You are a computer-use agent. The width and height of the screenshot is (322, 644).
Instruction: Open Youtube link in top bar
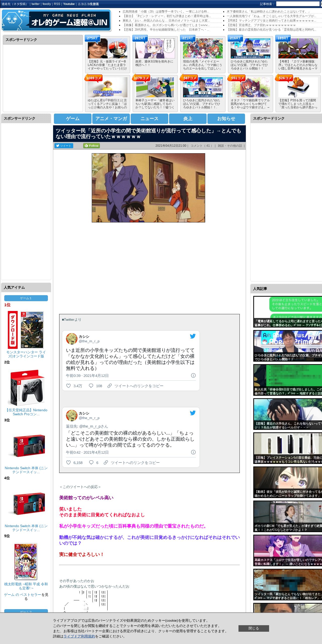(69, 4)
